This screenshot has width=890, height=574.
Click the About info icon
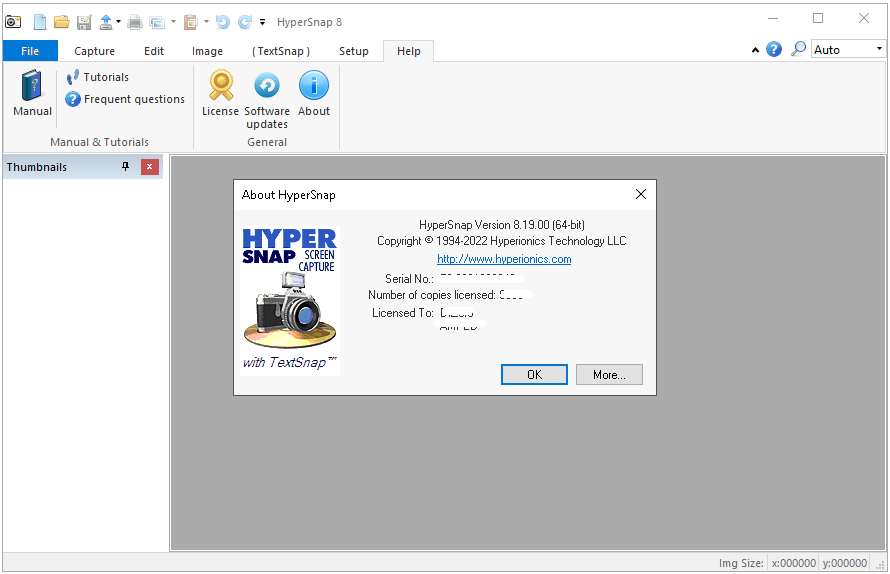click(x=314, y=93)
